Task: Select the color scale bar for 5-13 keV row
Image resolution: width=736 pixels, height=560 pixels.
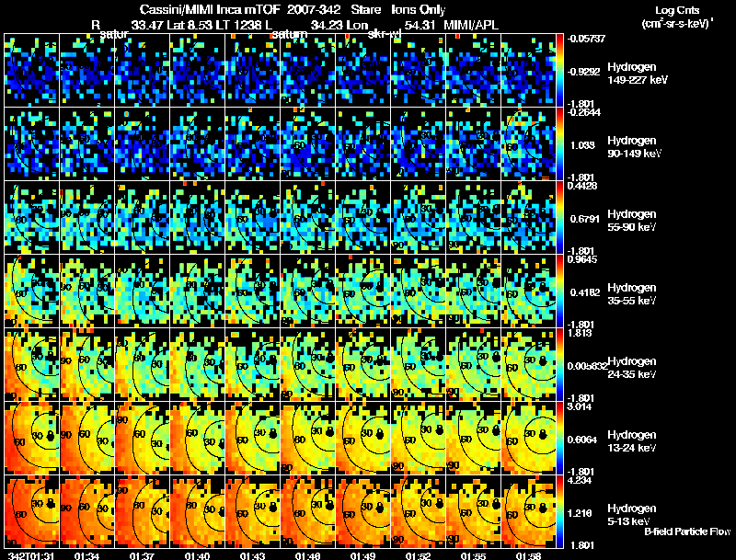Action: pyautogui.click(x=559, y=511)
